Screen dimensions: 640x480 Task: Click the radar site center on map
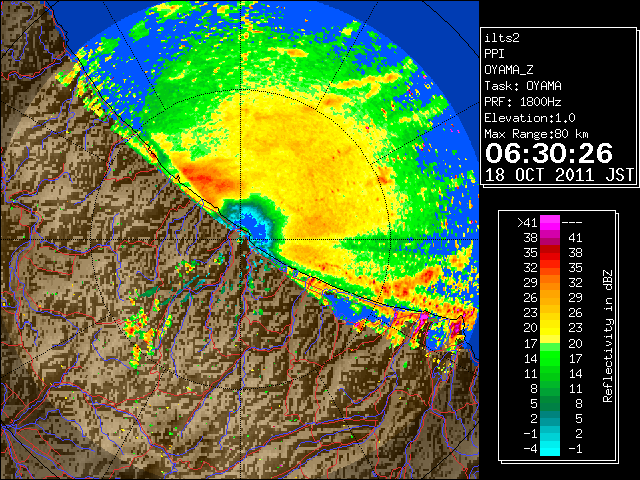241,239
